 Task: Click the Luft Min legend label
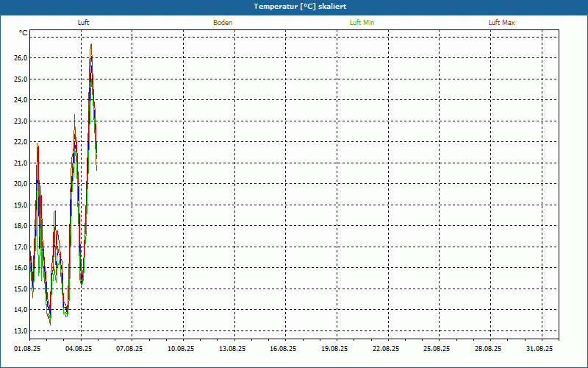coord(362,23)
